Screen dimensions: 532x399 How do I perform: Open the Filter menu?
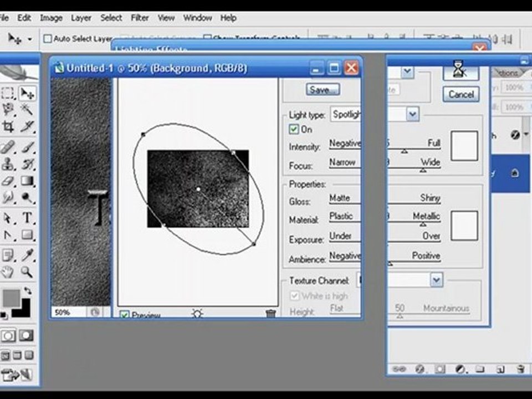pyautogui.click(x=140, y=18)
